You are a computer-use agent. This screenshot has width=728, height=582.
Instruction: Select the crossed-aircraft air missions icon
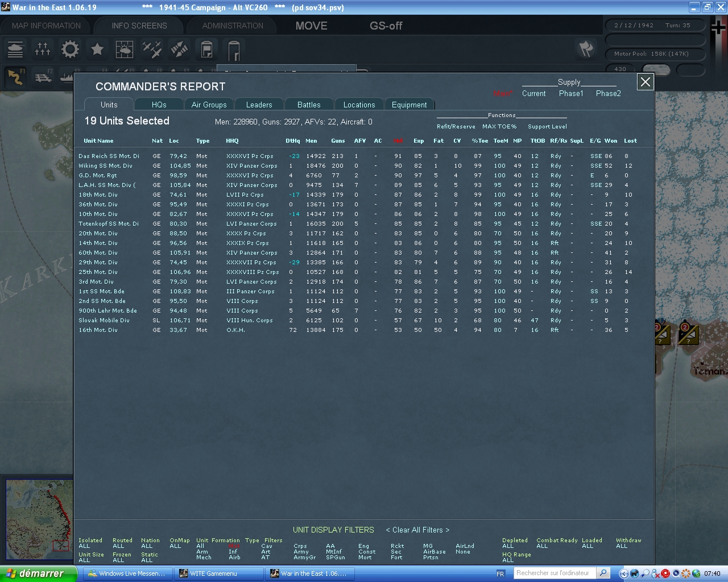point(151,50)
